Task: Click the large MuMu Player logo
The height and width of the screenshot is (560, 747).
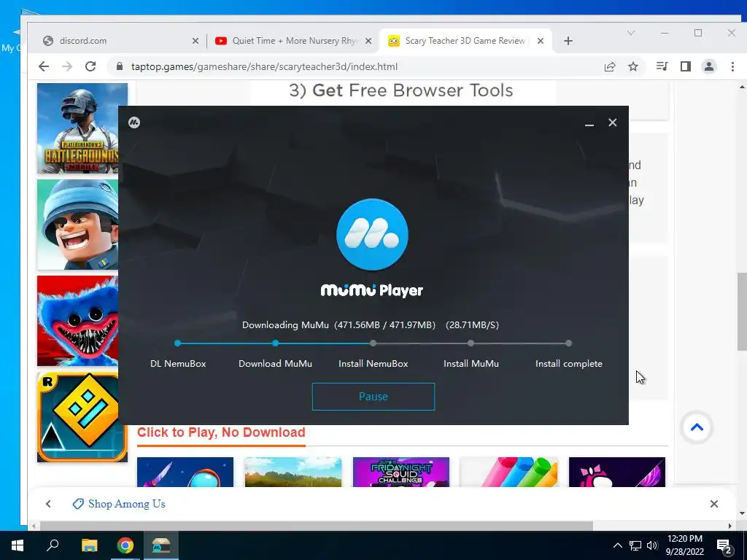Action: (x=372, y=234)
